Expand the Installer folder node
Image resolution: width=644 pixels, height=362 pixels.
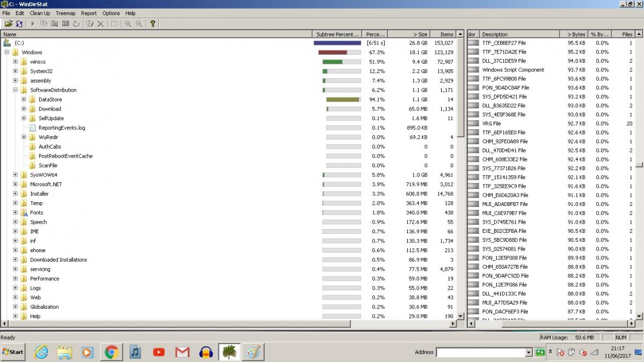(x=16, y=194)
